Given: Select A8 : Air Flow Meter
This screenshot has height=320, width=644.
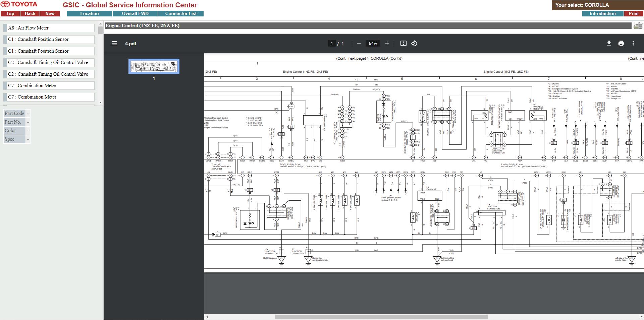Looking at the screenshot, I should [x=49, y=28].
